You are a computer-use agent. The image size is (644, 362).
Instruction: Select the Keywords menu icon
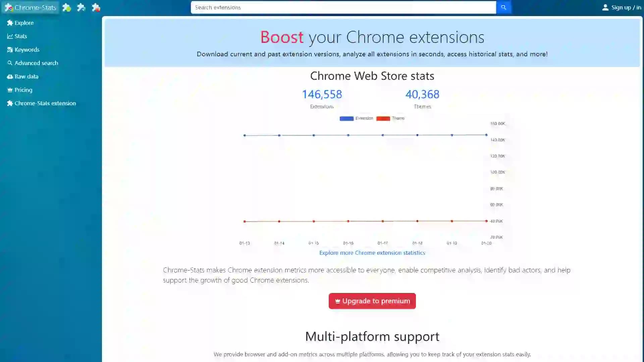9,50
